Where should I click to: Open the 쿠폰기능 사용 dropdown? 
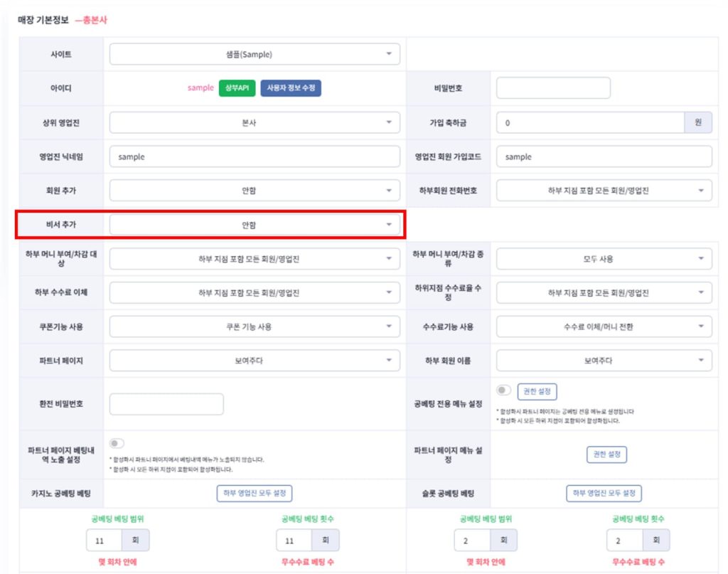click(255, 326)
